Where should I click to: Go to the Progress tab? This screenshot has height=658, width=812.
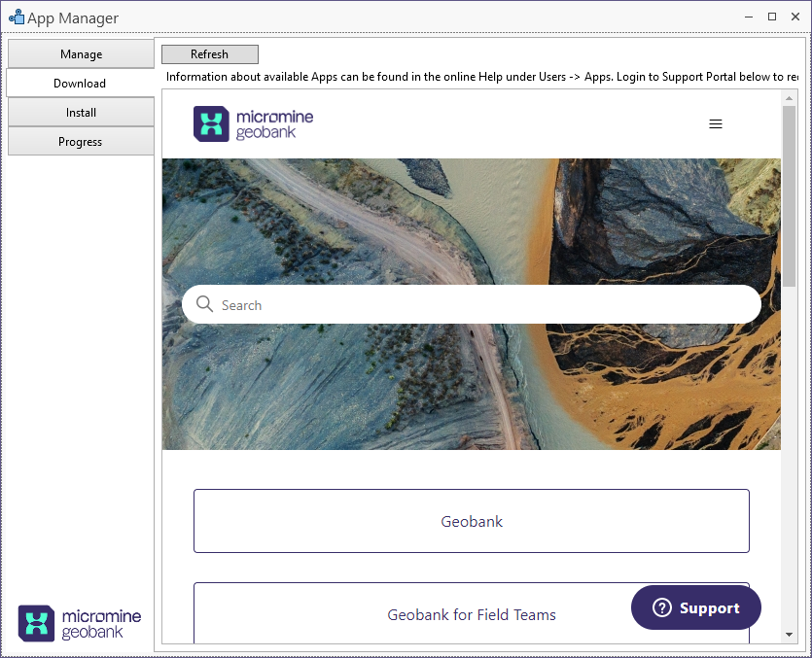[x=81, y=141]
